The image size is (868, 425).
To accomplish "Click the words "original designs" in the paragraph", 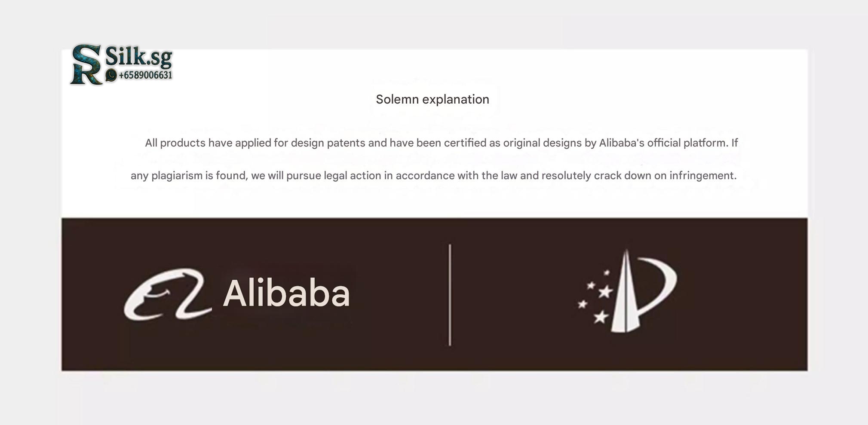I will [x=542, y=143].
